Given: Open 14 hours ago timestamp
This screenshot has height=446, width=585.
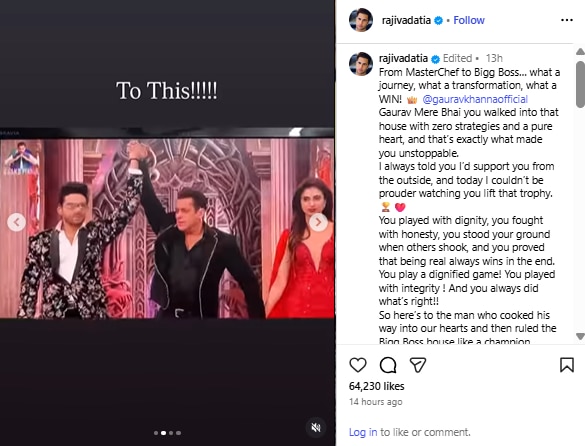Looking at the screenshot, I should pos(375,402).
